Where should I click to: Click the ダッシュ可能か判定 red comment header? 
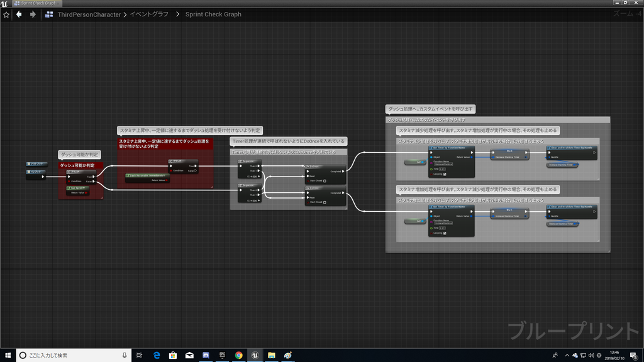coord(80,165)
